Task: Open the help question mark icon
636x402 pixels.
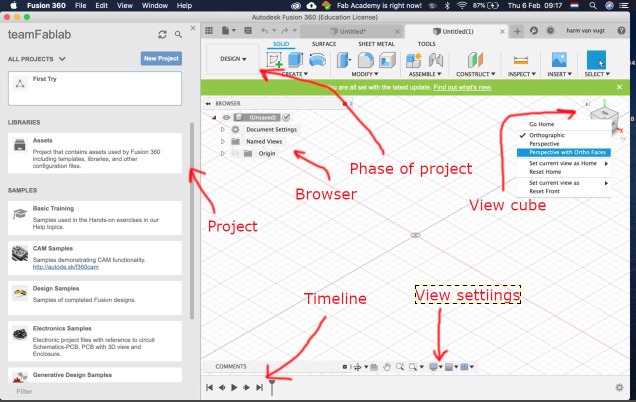Action: pyautogui.click(x=621, y=31)
